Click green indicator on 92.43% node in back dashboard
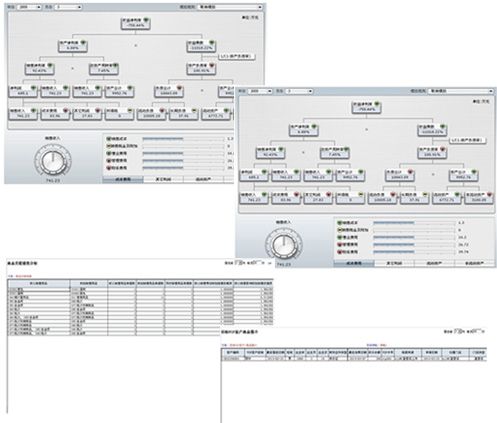Image resolution: width=497 pixels, height=423 pixels. [50, 65]
